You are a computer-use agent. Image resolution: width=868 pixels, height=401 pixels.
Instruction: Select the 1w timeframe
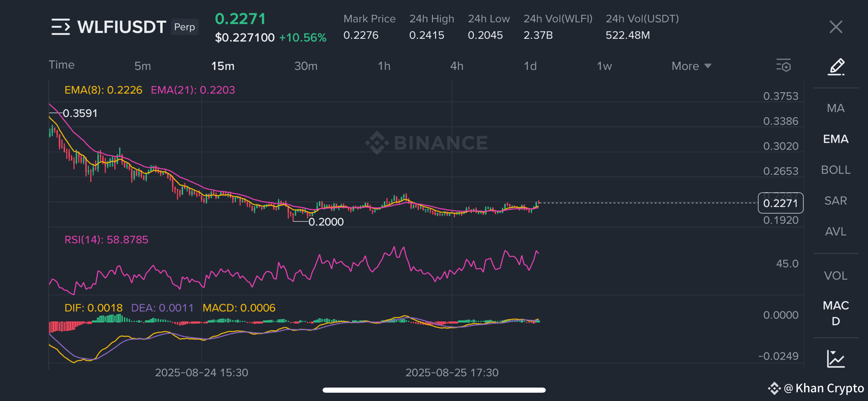pyautogui.click(x=604, y=66)
